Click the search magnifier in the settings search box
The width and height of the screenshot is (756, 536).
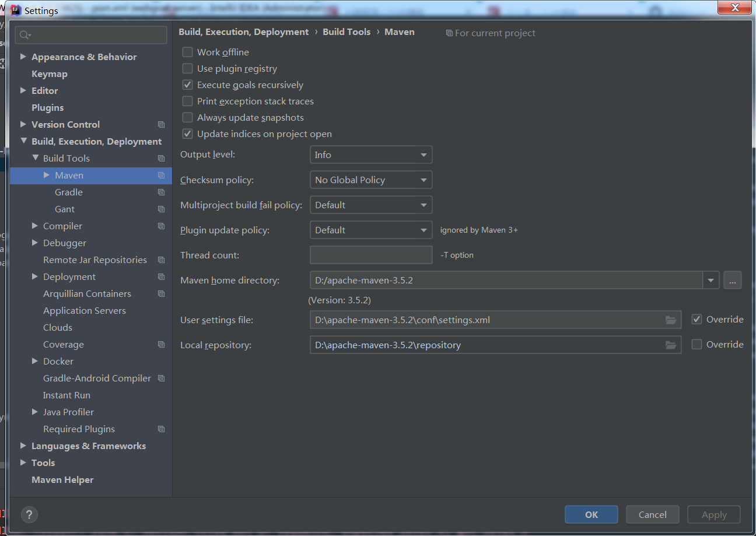pos(23,35)
